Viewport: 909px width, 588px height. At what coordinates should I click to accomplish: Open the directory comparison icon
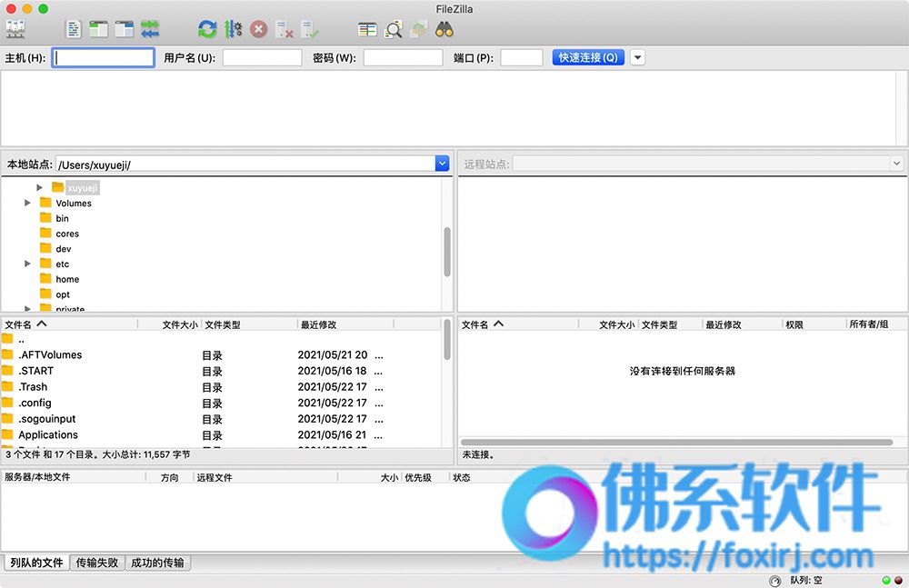tap(367, 29)
